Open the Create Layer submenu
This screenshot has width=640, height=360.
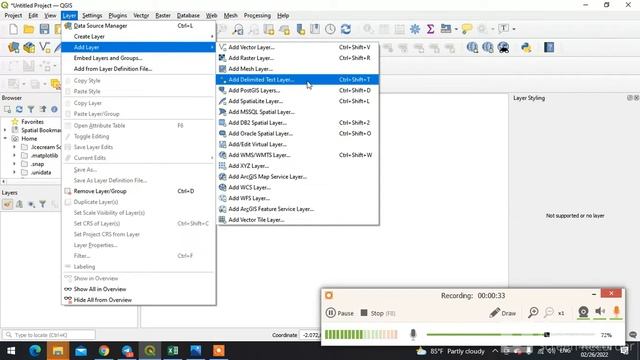click(x=139, y=37)
